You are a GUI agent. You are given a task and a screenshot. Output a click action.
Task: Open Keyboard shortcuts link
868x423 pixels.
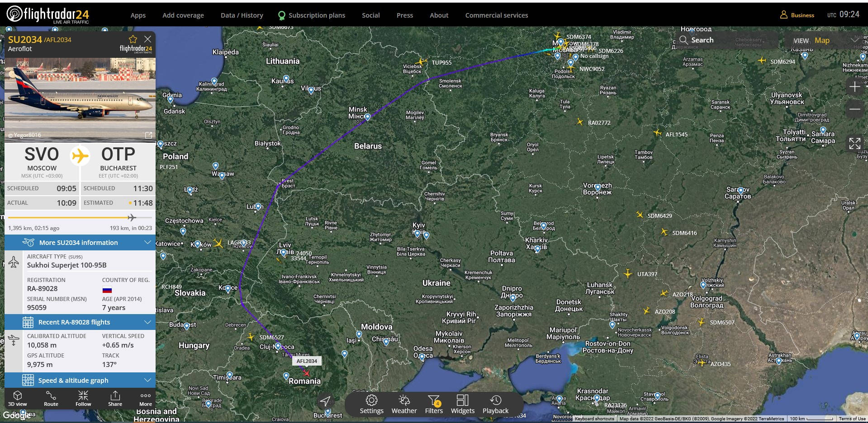point(594,419)
